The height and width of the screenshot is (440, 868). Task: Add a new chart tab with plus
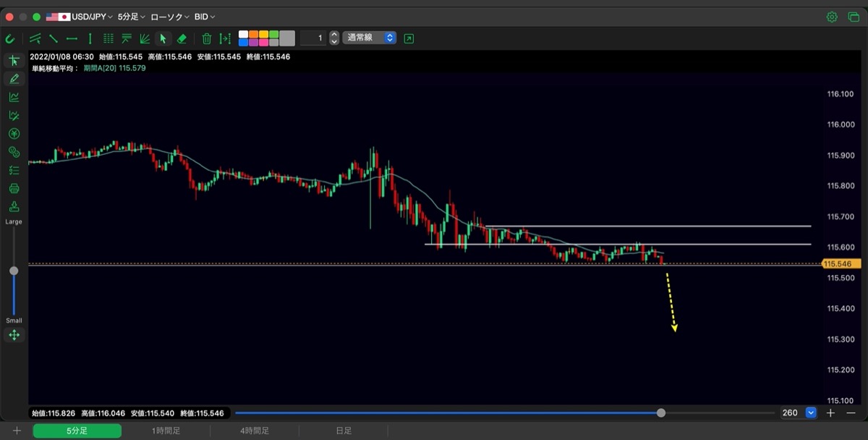tap(17, 431)
